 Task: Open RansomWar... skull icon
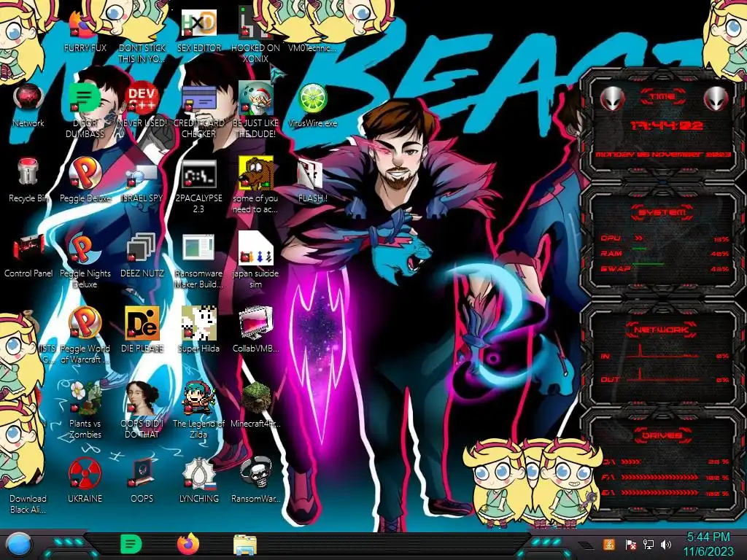pos(255,480)
